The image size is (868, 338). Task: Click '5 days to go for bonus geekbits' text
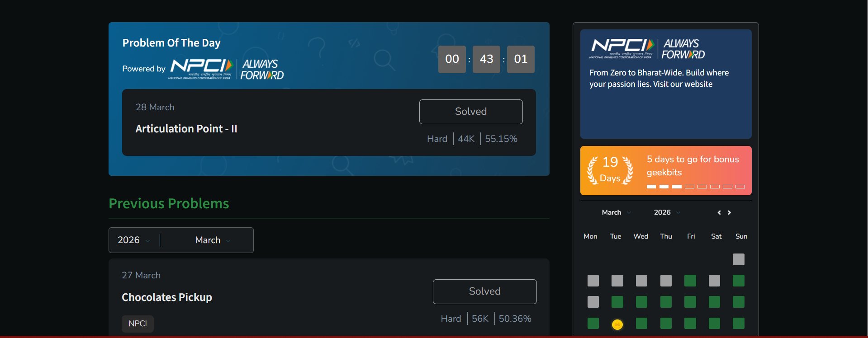[x=693, y=166]
